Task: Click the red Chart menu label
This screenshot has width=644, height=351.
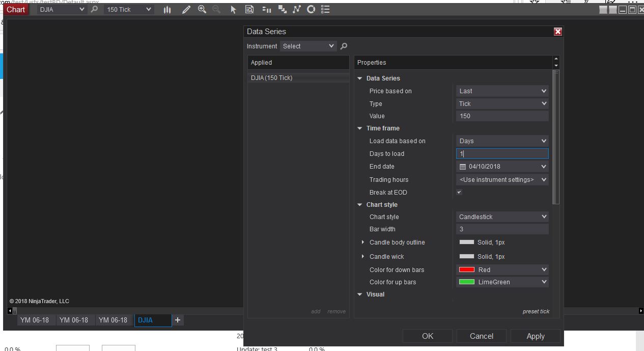Action: click(16, 9)
